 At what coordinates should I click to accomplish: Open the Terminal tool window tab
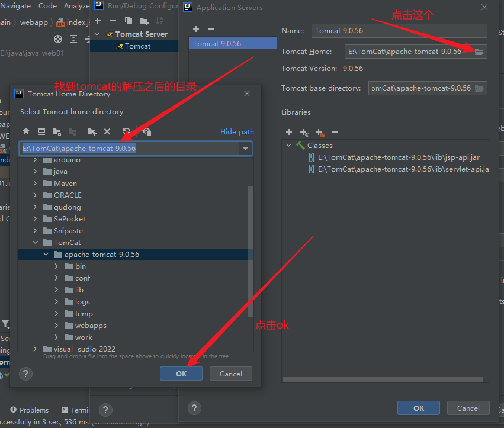pyautogui.click(x=76, y=410)
